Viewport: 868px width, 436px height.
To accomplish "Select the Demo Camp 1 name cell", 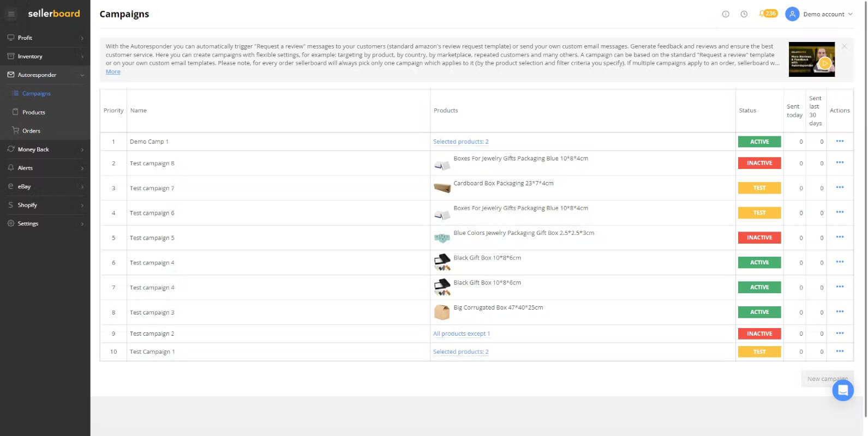I will pos(278,142).
